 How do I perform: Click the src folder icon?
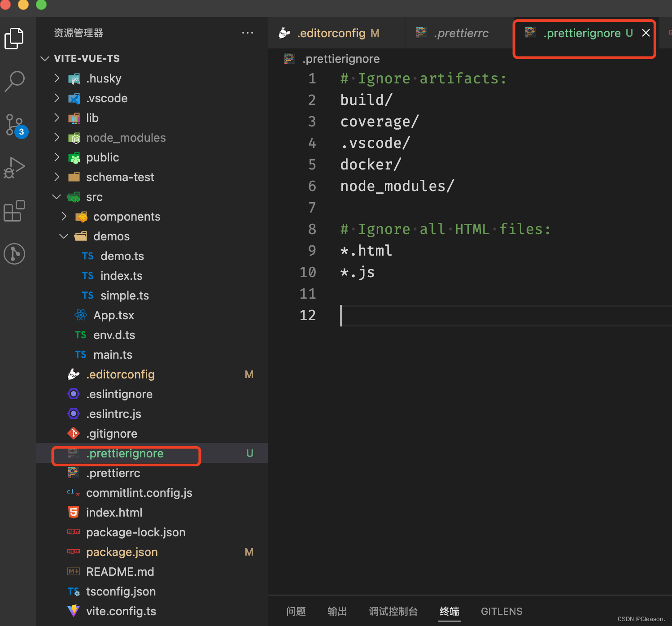tap(74, 197)
